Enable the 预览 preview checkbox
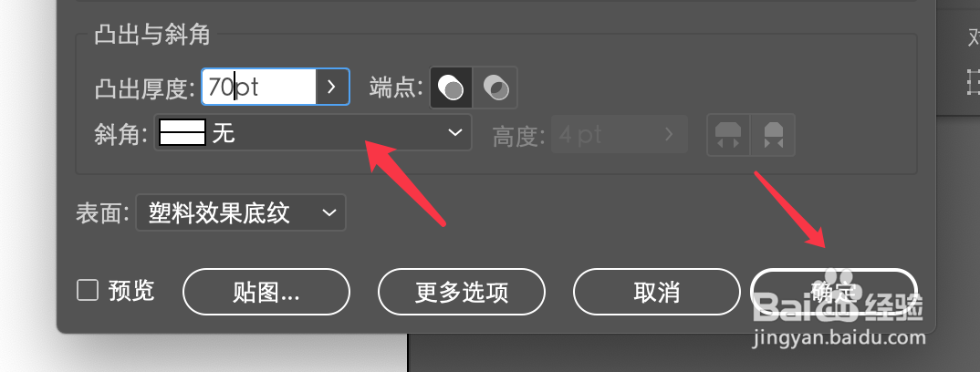 coord(88,290)
